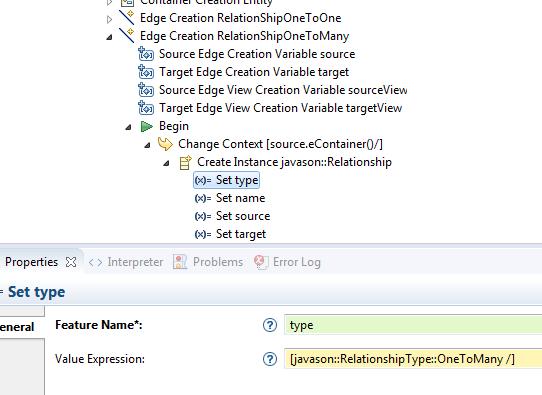
Task: Click the Edge Creation RelationShipOneToOne icon
Action: point(127,17)
